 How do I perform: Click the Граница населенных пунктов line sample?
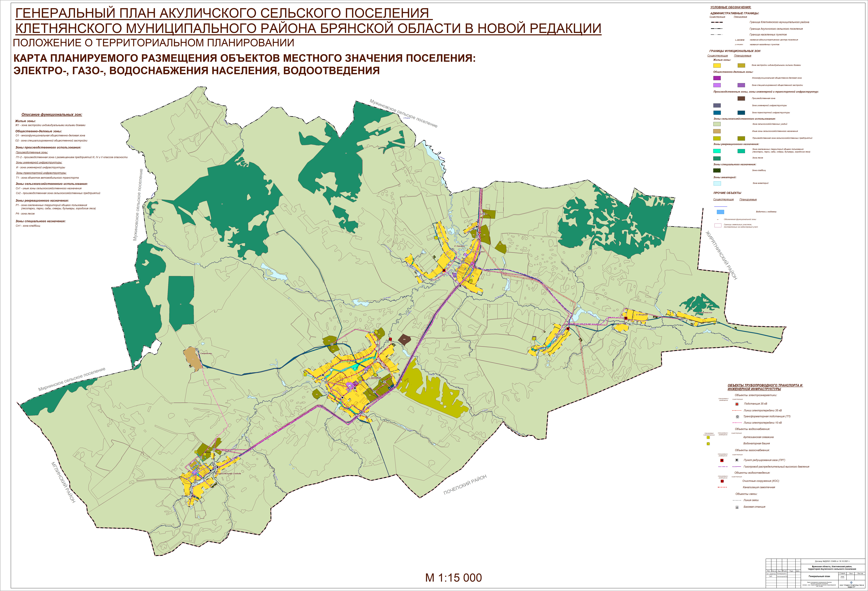point(717,35)
